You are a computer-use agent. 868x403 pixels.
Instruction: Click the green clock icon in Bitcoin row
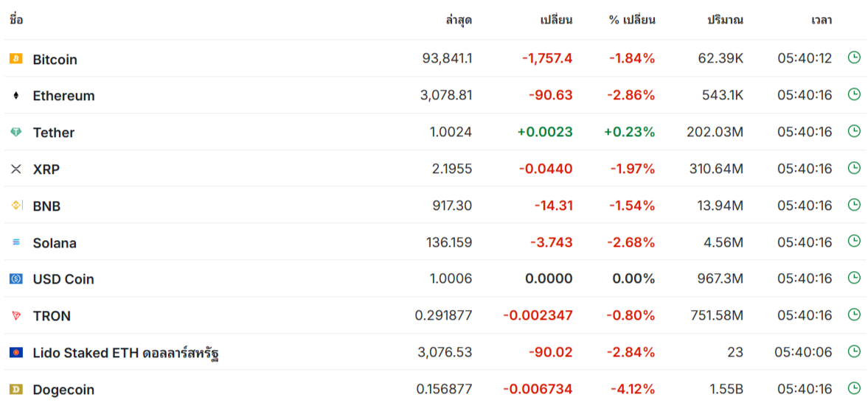pyautogui.click(x=854, y=57)
